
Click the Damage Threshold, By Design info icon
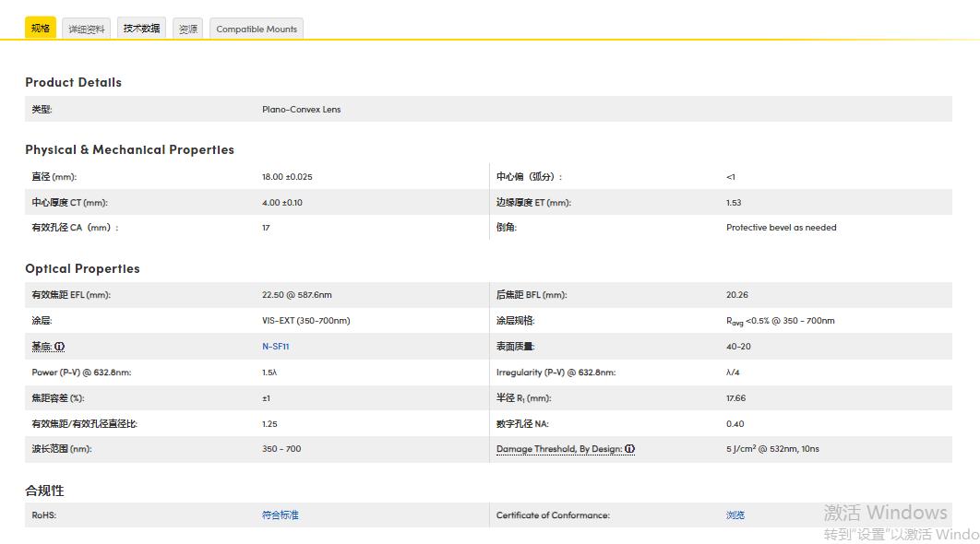point(628,449)
